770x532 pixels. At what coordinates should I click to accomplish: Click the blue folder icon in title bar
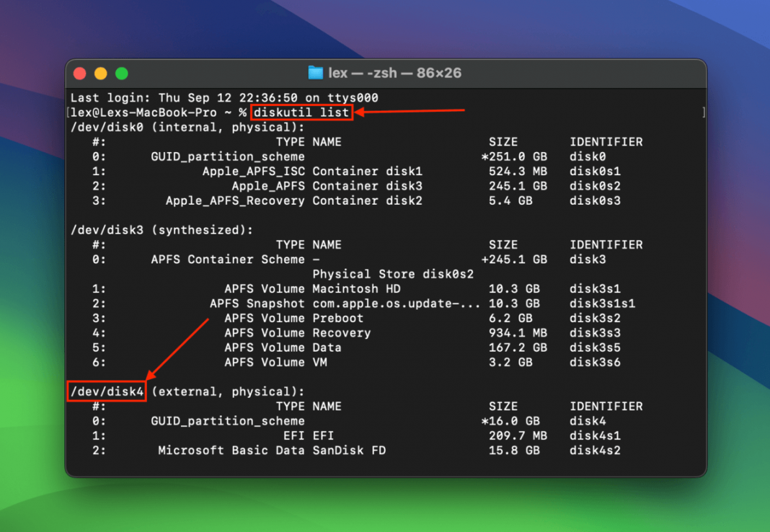pos(315,73)
